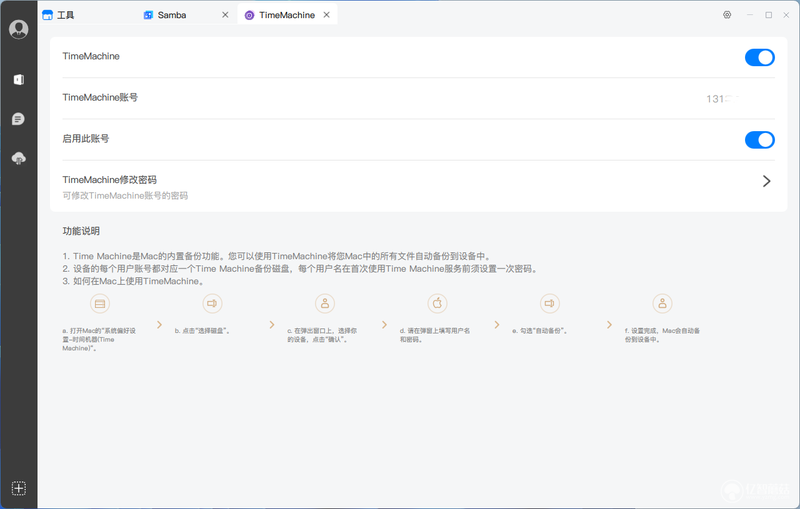
Task: Click step b select-disk icon
Action: (212, 303)
